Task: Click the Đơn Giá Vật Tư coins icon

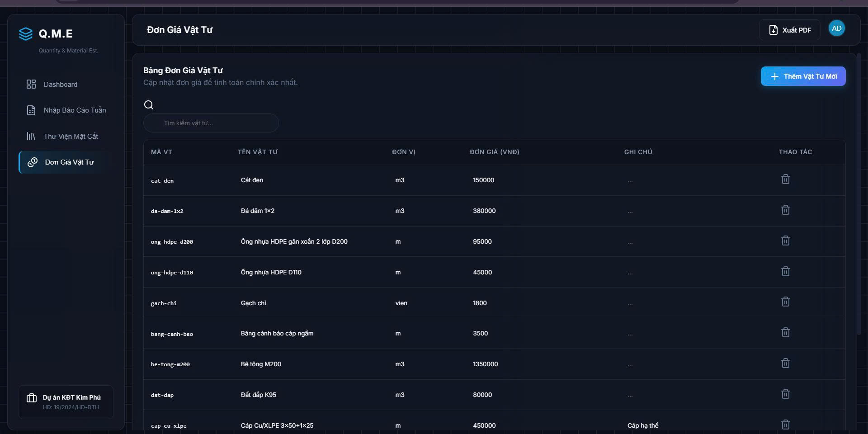Action: 33,162
